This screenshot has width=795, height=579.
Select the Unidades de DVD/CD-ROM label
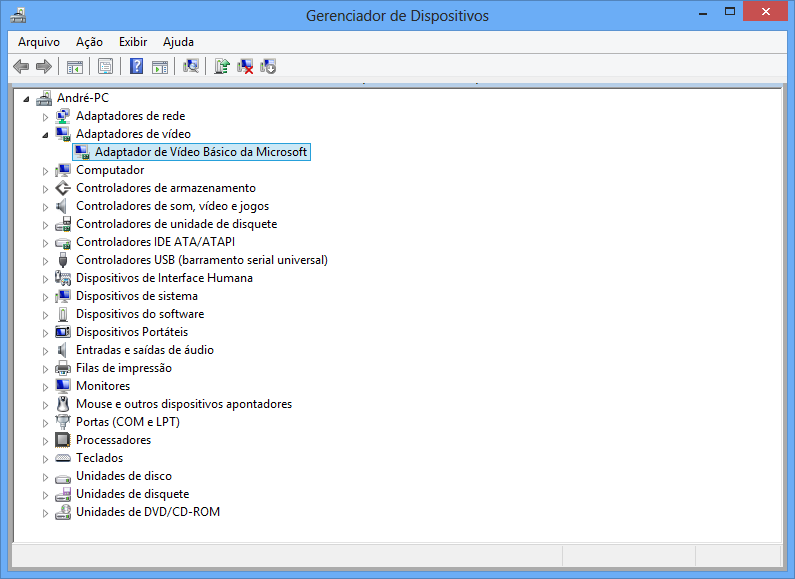[x=148, y=512]
